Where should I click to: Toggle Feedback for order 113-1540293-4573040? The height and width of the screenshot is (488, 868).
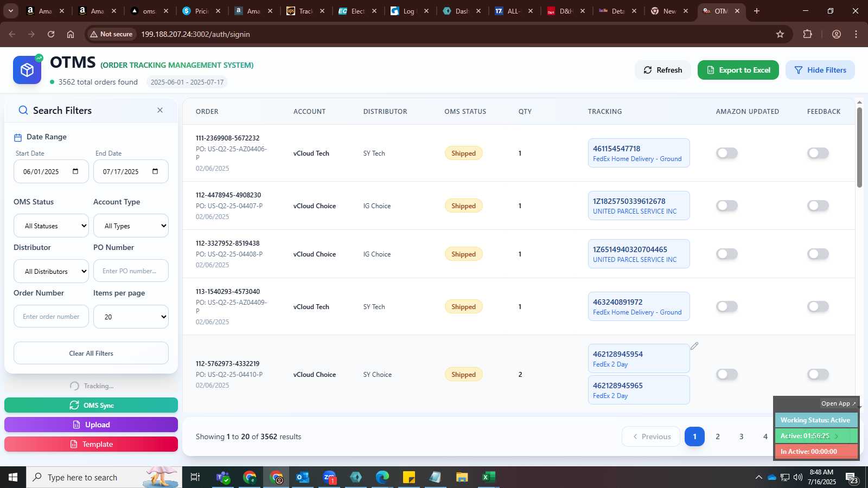point(818,306)
